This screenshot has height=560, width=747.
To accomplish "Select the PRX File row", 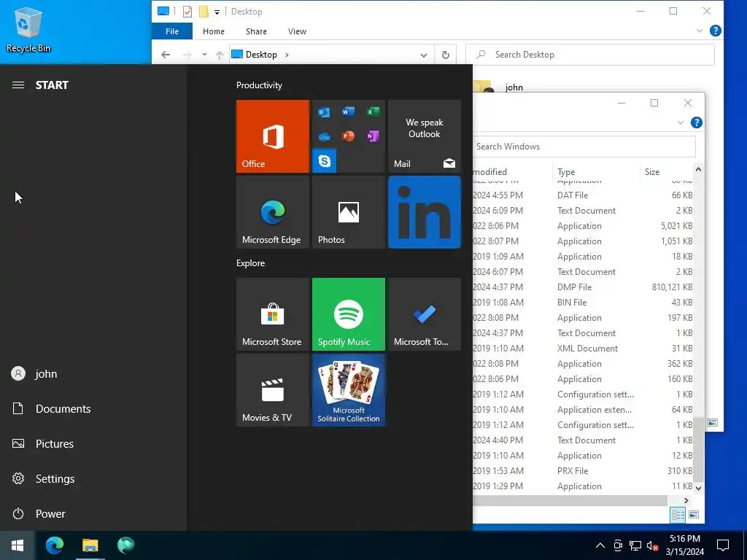I will coord(583,471).
